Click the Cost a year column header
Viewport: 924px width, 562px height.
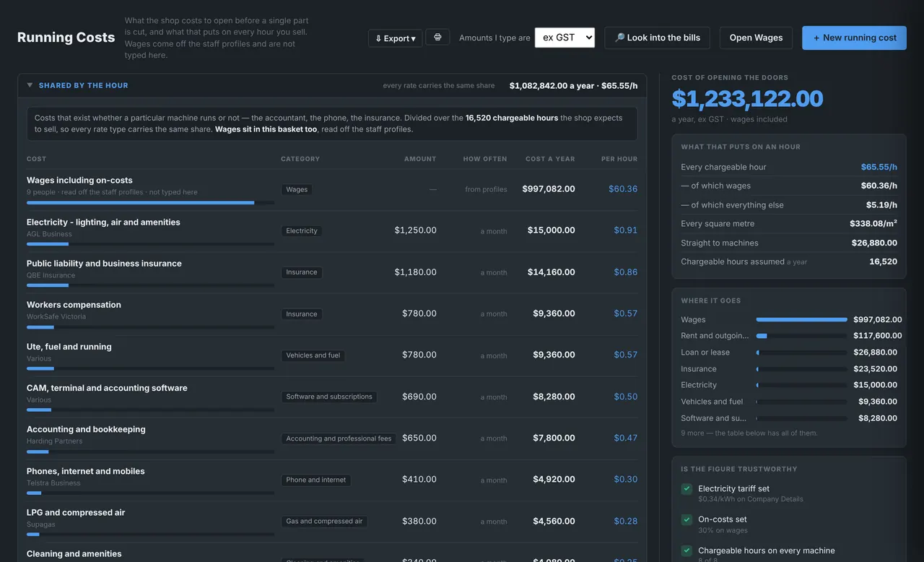pyautogui.click(x=550, y=159)
